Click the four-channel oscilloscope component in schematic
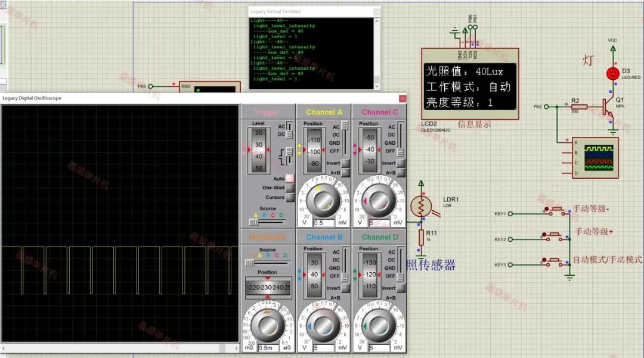 tap(595, 158)
